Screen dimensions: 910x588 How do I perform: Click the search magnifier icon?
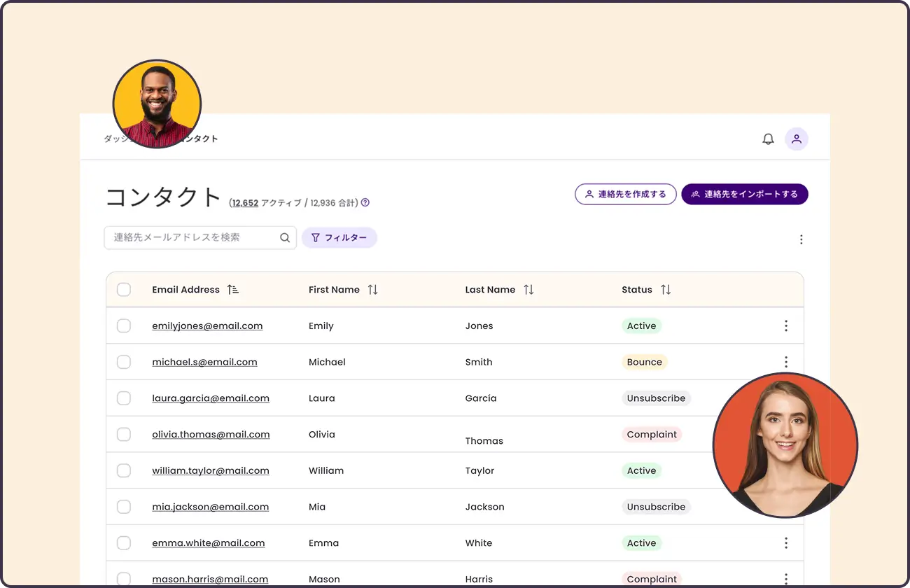(285, 238)
